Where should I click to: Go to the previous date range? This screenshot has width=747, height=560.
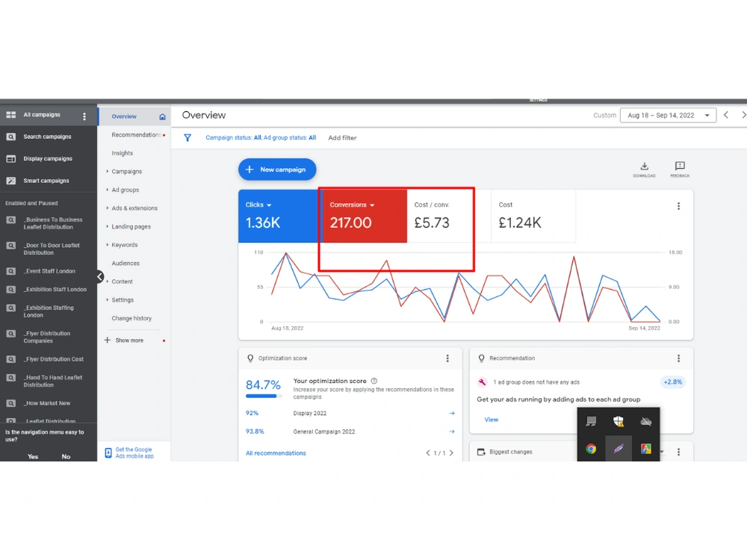coord(726,115)
